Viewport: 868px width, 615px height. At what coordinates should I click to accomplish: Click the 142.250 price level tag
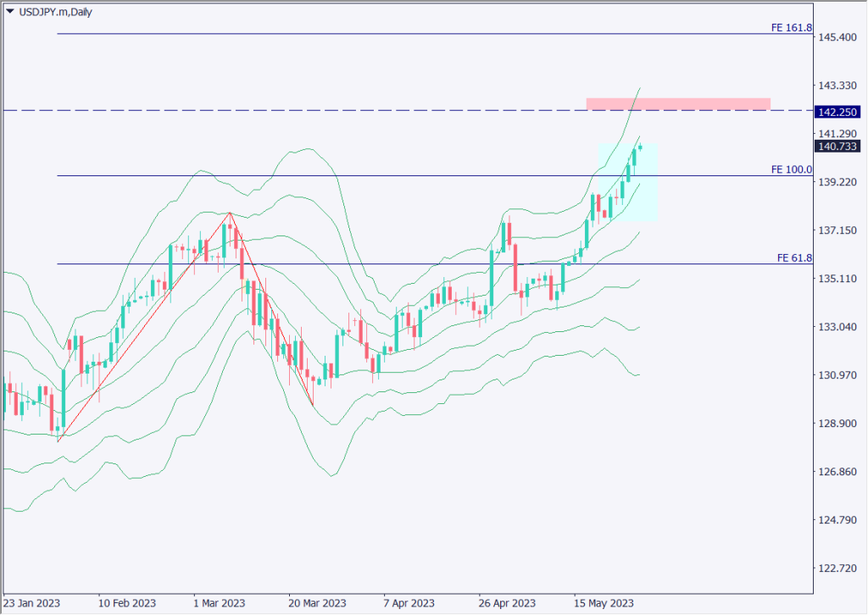click(836, 111)
